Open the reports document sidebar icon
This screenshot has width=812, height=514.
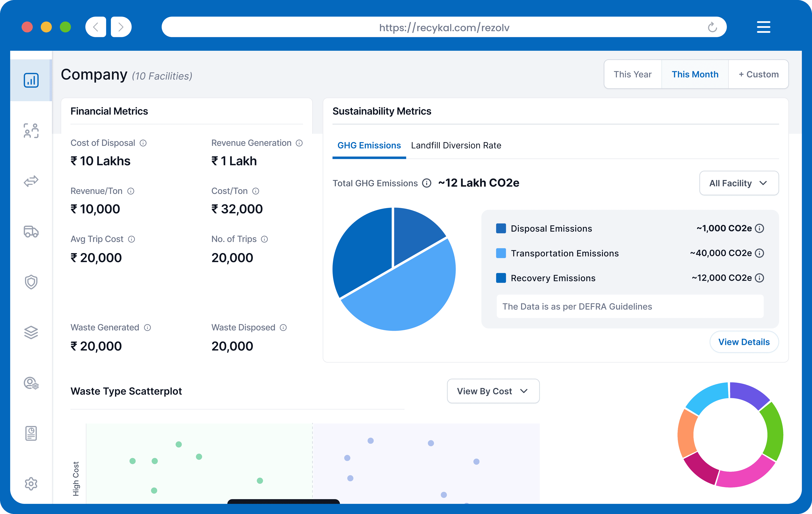tap(31, 433)
